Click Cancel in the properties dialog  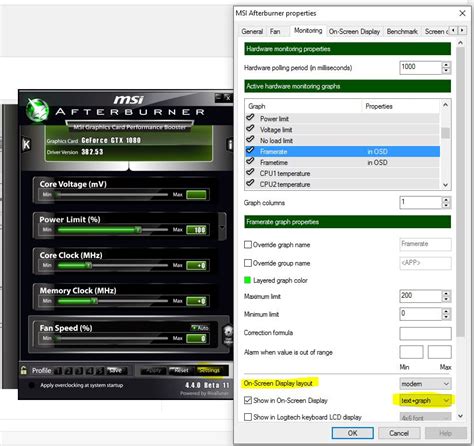click(x=399, y=433)
